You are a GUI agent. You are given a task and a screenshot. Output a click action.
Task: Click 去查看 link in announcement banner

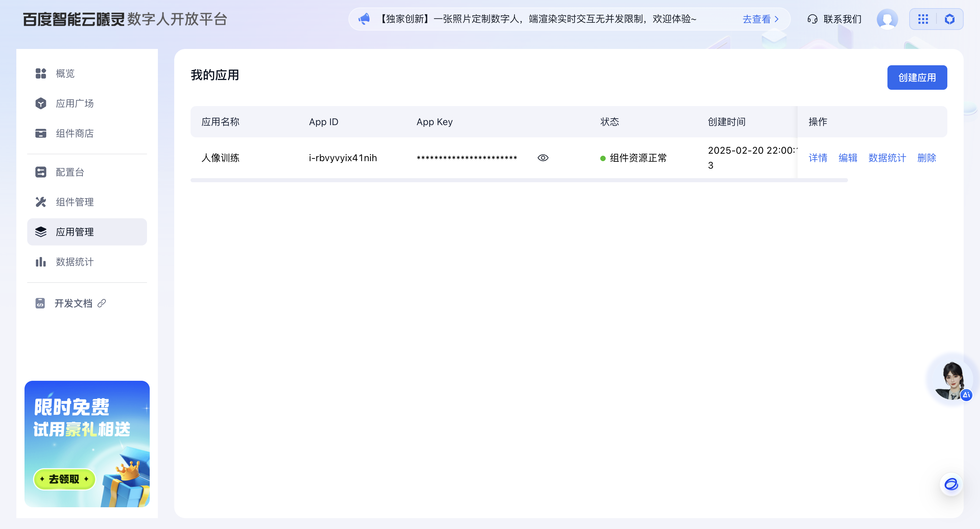pos(756,19)
